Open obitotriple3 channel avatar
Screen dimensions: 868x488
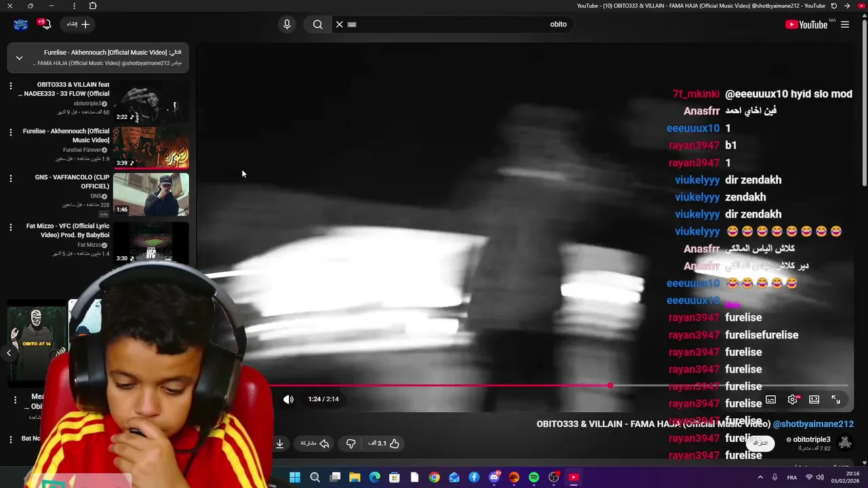845,443
